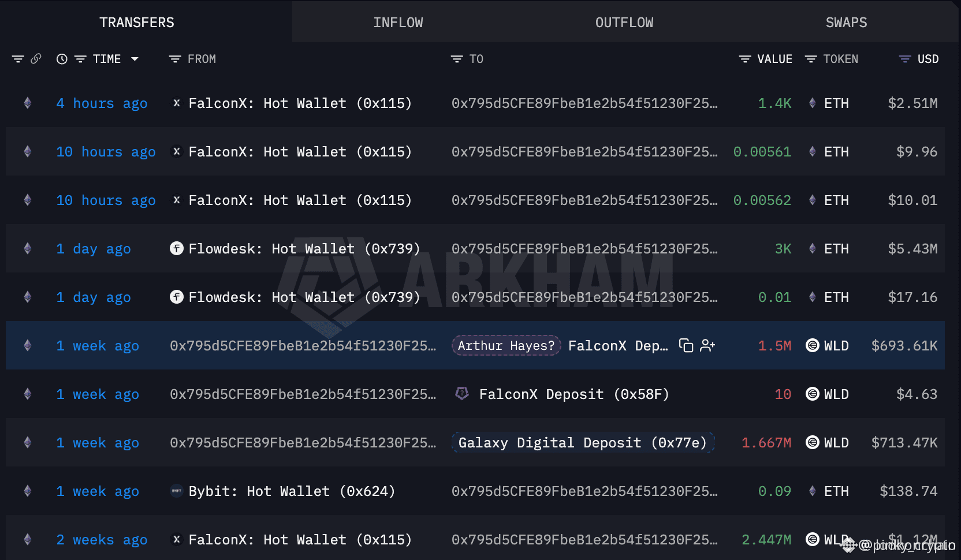This screenshot has width=961, height=560.
Task: Open the TIME column filter icon
Action: (x=80, y=59)
